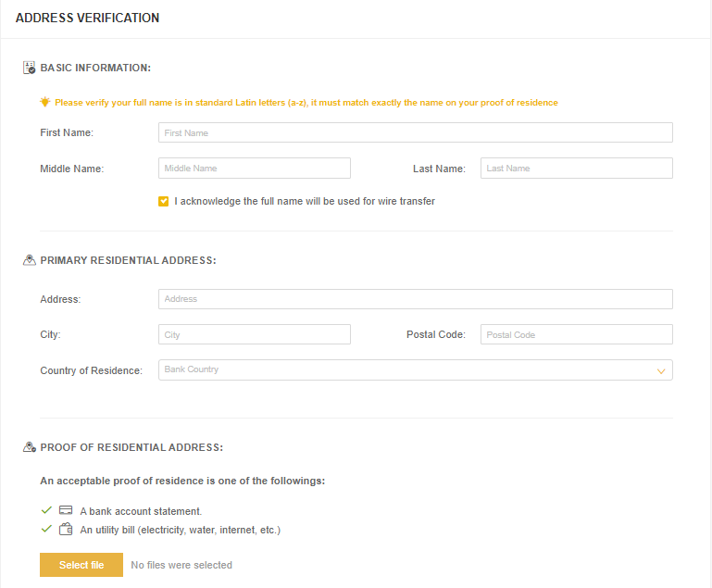This screenshot has height=588, width=712.
Task: Select the Last Name text box
Action: (x=577, y=168)
